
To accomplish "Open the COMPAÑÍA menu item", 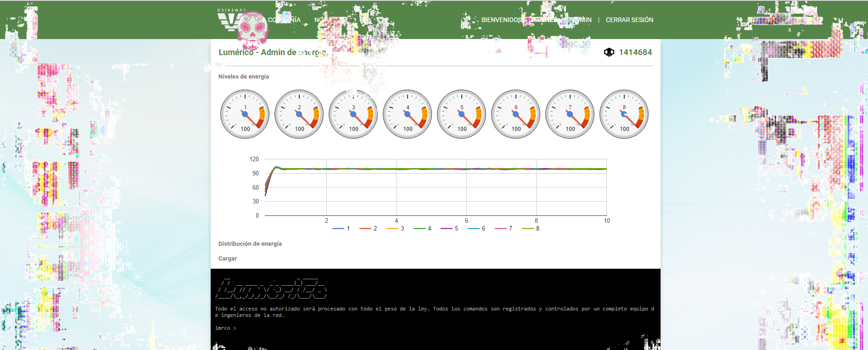I will point(284,20).
